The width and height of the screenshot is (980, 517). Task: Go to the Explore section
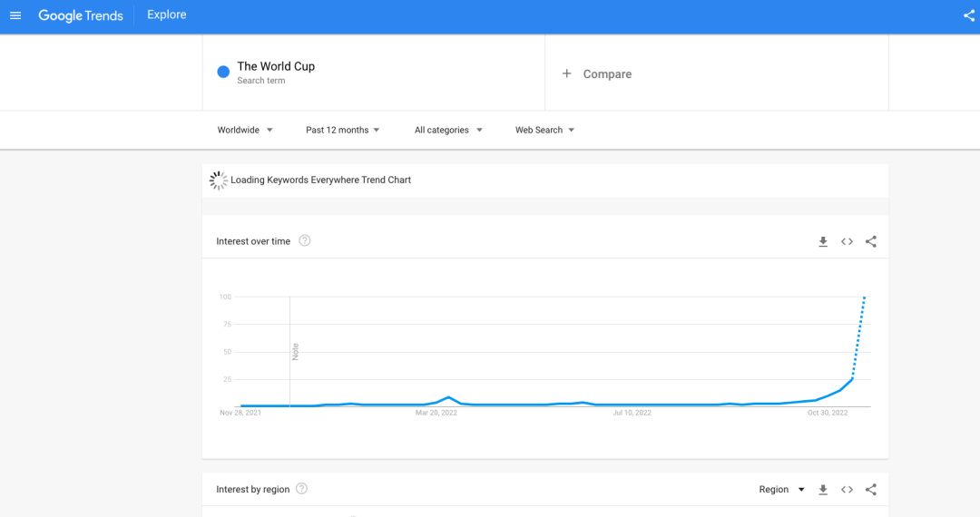[167, 15]
